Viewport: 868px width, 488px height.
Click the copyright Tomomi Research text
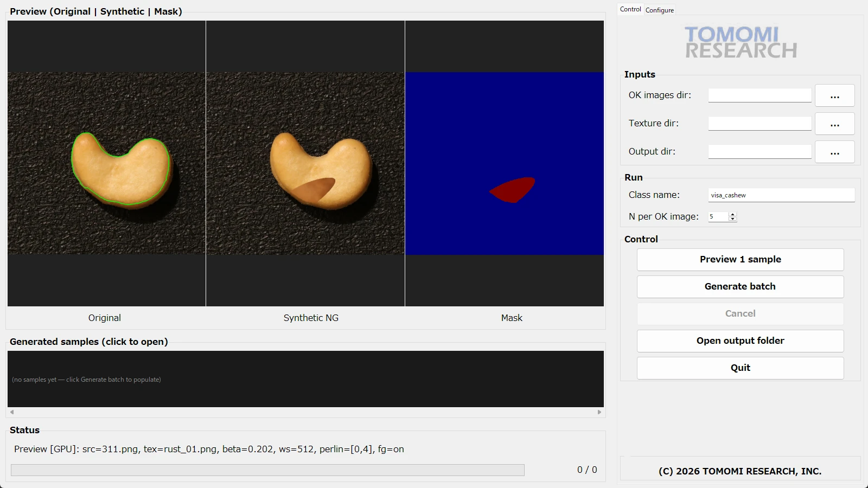(x=740, y=471)
